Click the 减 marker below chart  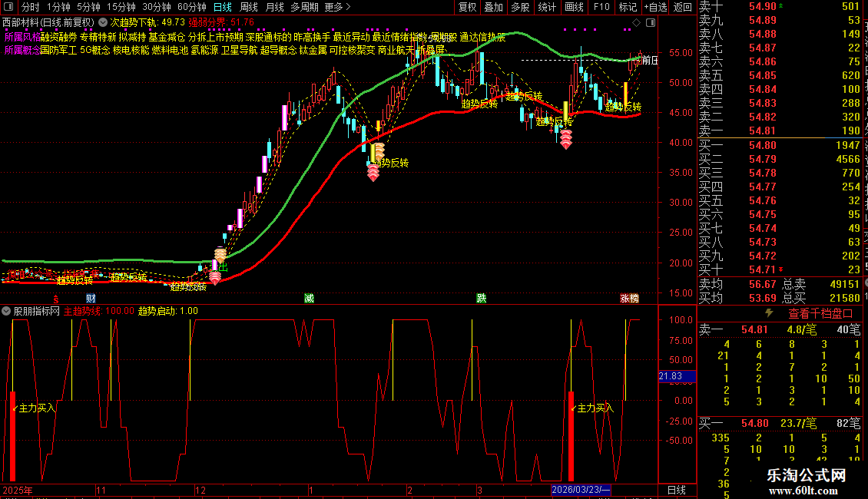(309, 299)
